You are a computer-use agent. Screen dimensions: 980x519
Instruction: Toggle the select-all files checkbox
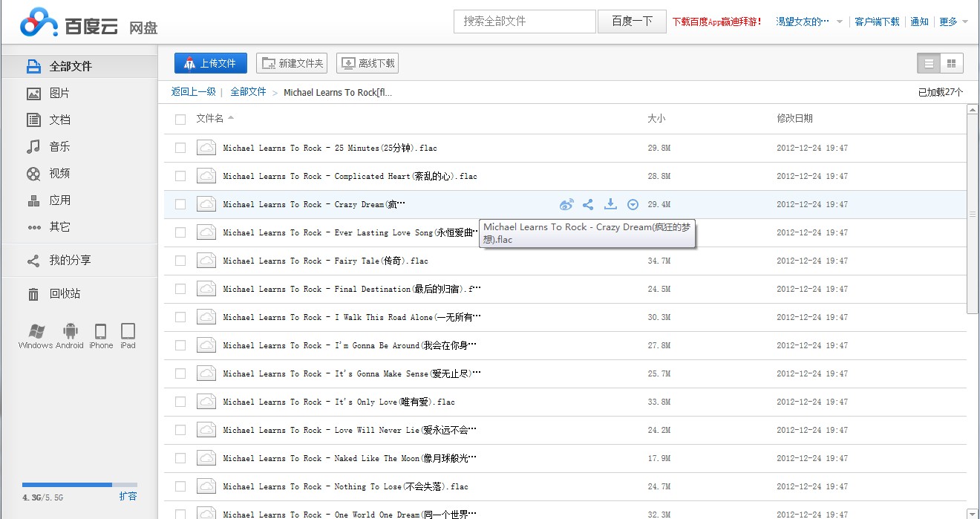click(x=180, y=120)
